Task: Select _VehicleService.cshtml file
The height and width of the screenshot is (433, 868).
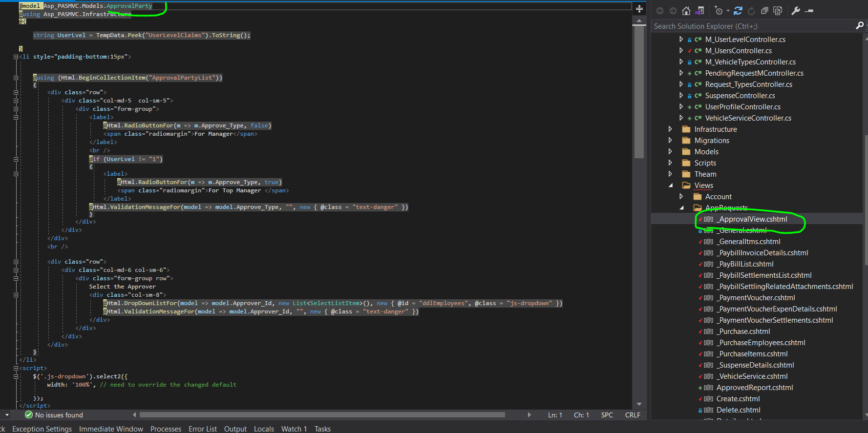Action: coord(752,376)
